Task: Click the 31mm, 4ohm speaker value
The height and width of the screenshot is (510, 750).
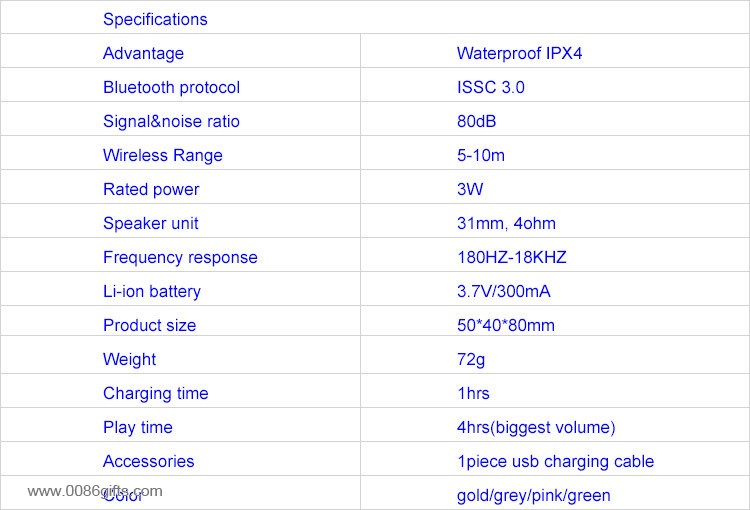Action: click(506, 223)
